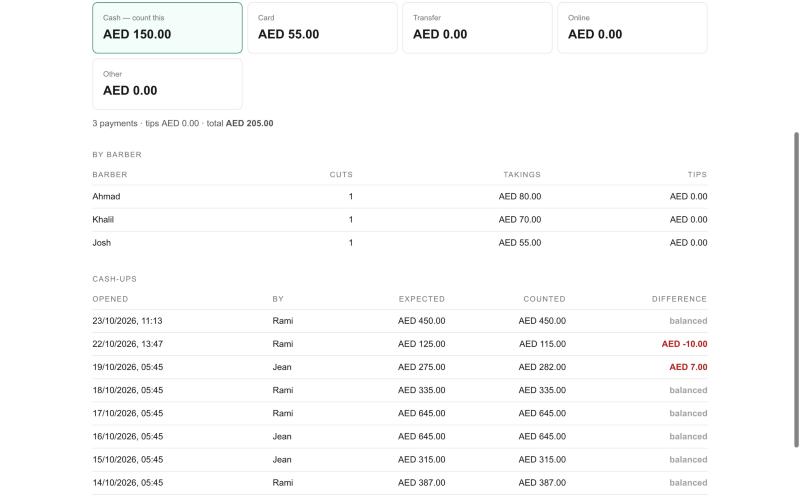Click the expected AED 125.00 amount
800x500 pixels.
[421, 344]
